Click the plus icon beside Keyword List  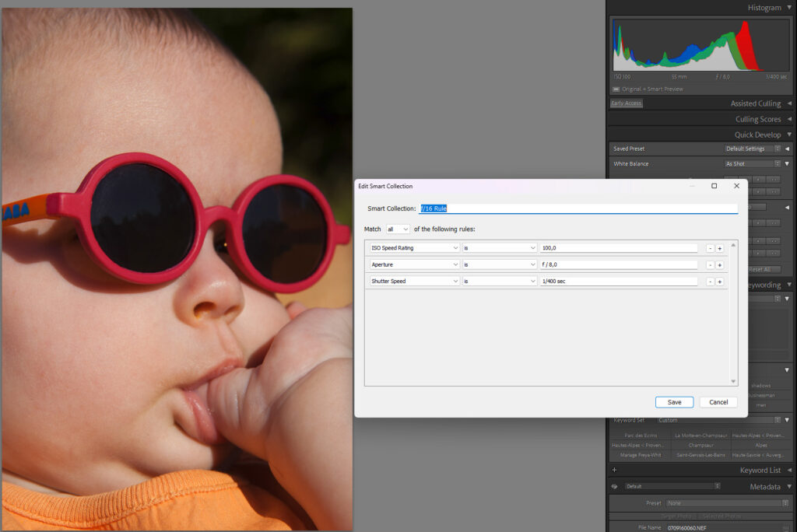pos(614,470)
